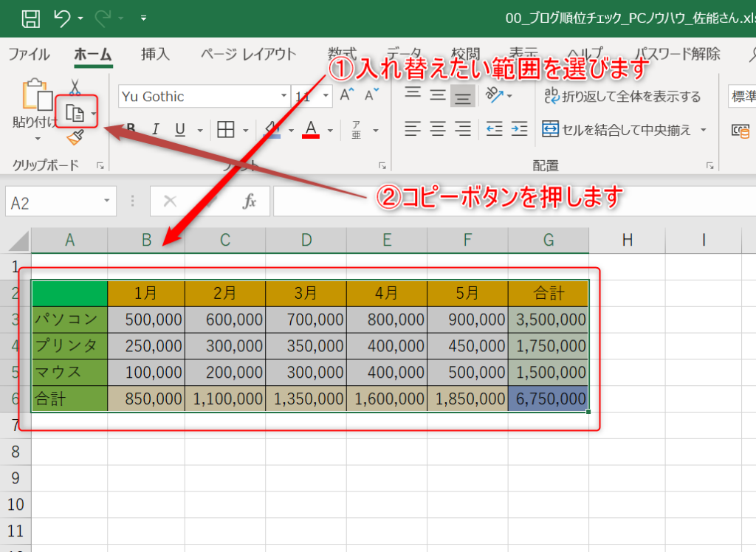
Task: Click the cell with value 3,500,000
Action: pos(549,319)
